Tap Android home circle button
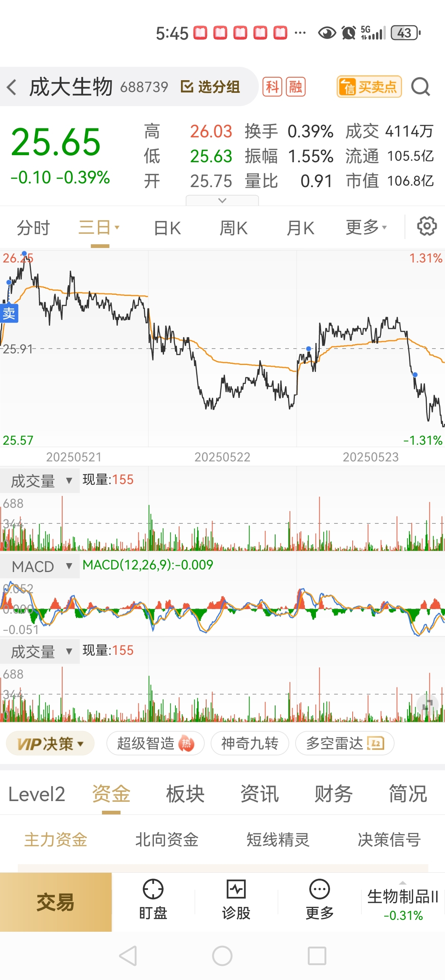445x980 pixels. pos(222,955)
